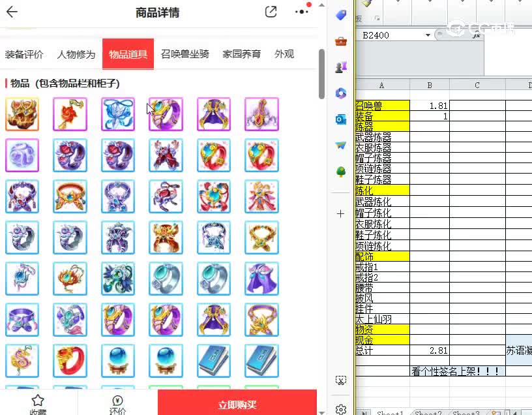The image size is (532, 415).
Task: Click the yellow 召唤兽 cell
Action: (x=382, y=106)
